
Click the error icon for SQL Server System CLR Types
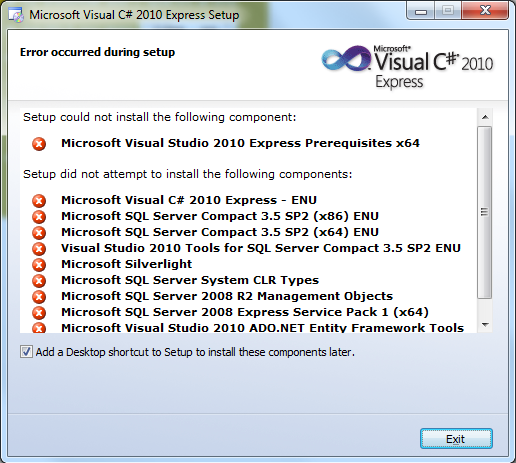click(x=39, y=281)
